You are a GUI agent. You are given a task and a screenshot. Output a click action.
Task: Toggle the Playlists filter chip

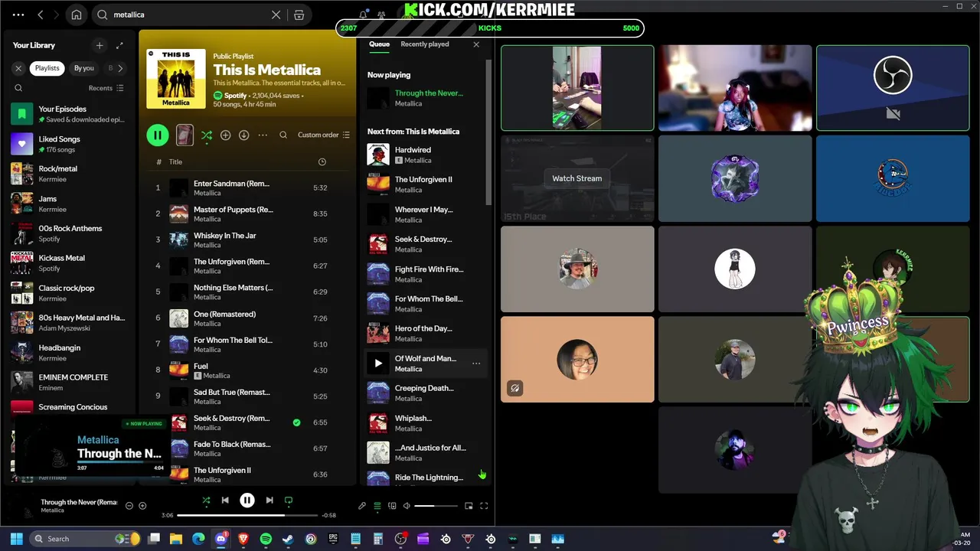(47, 68)
